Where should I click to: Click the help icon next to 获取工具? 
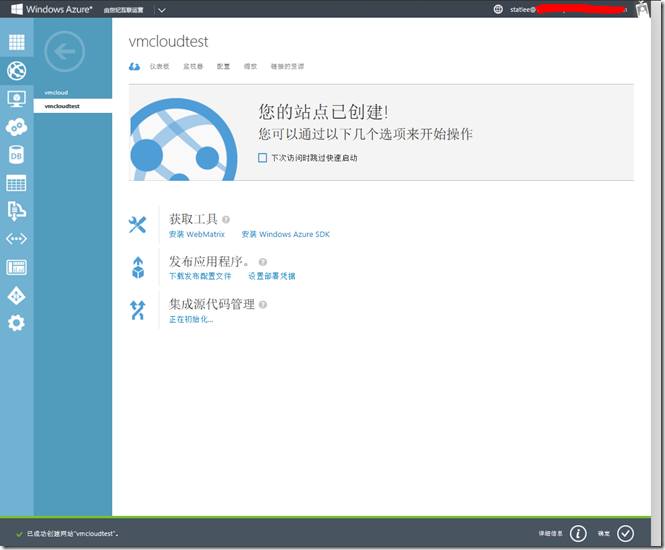pos(226,219)
